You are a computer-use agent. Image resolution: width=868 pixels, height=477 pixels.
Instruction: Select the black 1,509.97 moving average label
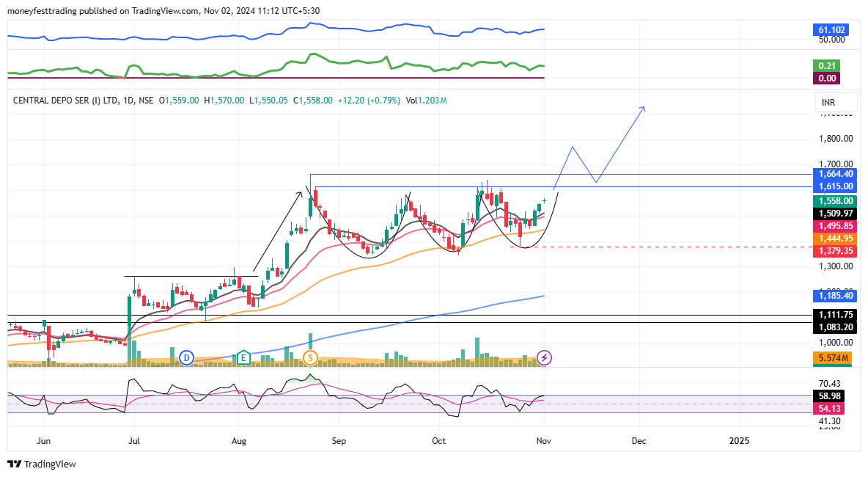click(x=836, y=214)
